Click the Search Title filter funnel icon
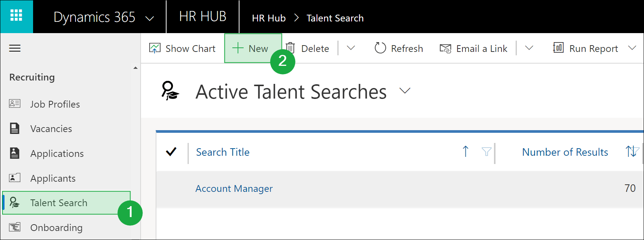 [486, 152]
